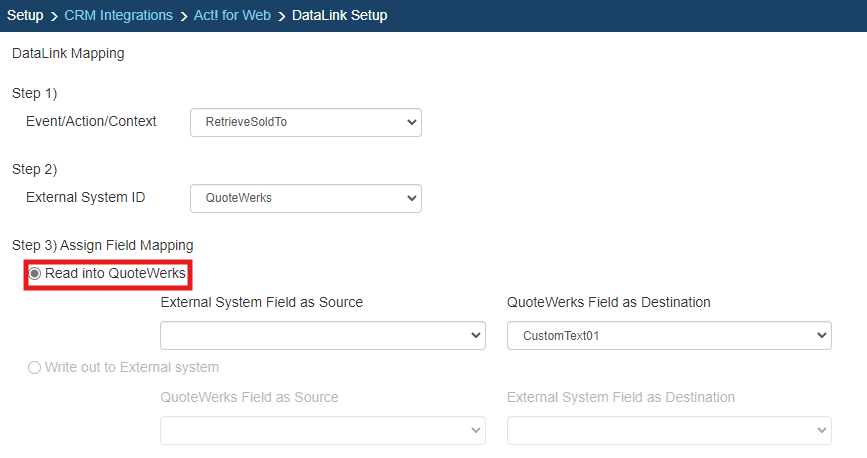Click the Step 3) Assign Field Mapping text
This screenshot has height=458, width=867.
point(102,245)
